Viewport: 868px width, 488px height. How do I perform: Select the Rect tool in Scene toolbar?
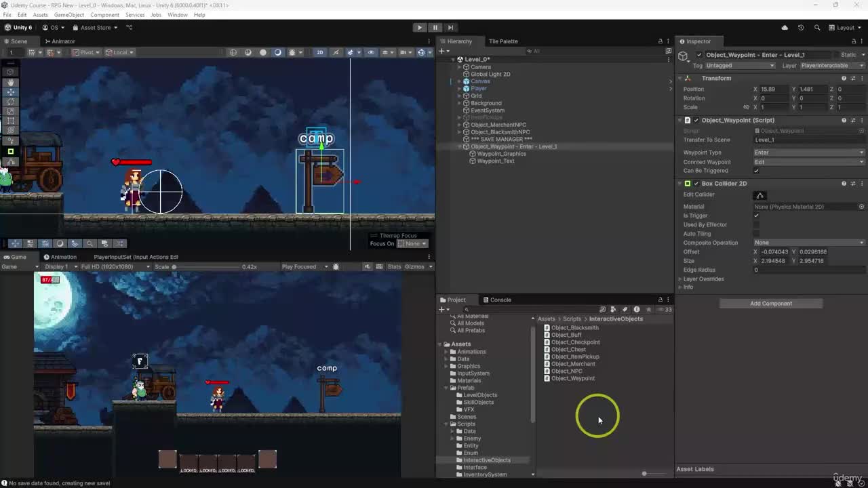[11, 121]
